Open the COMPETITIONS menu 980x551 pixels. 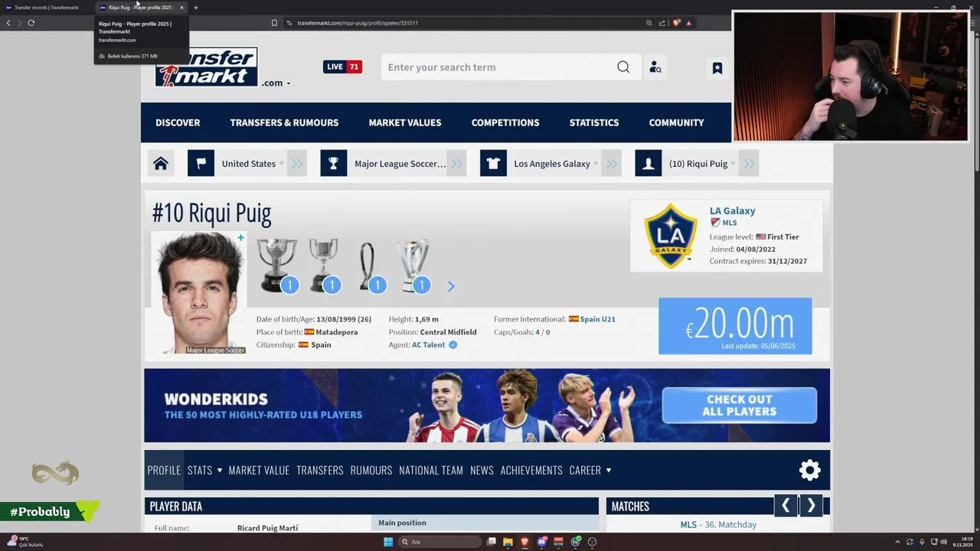(505, 122)
